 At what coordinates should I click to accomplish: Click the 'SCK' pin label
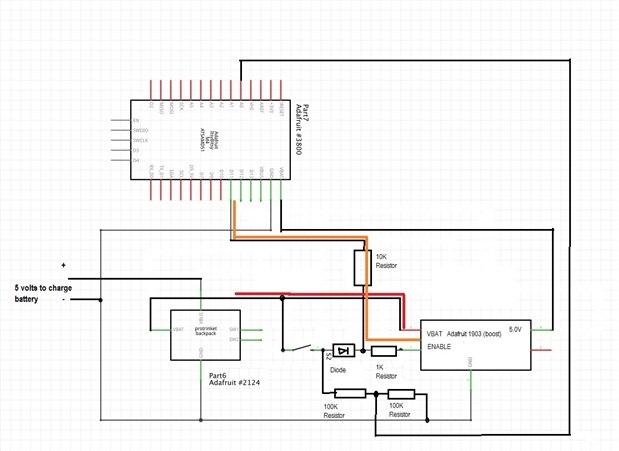coord(181,107)
